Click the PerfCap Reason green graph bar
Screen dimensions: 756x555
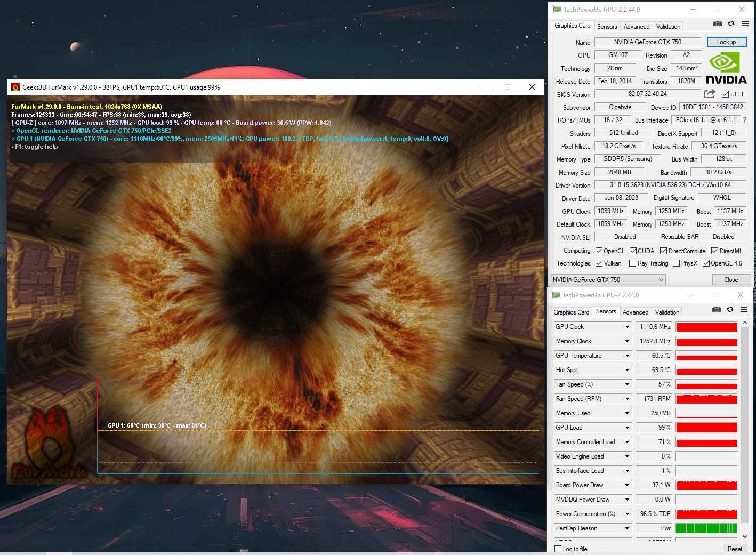(706, 528)
